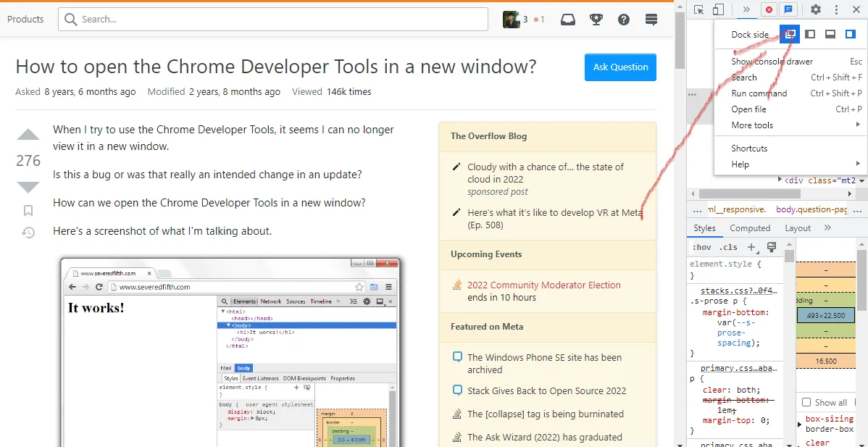Open the help center question mark icon
The width and height of the screenshot is (868, 447).
point(624,20)
